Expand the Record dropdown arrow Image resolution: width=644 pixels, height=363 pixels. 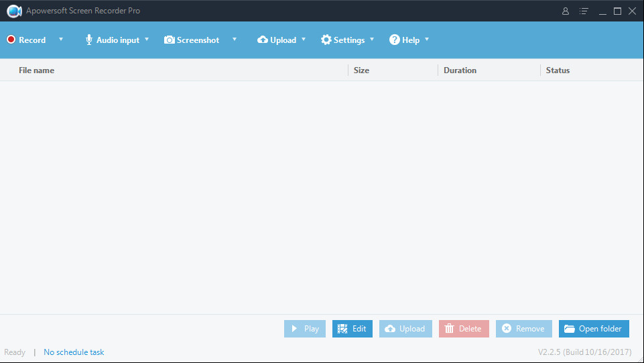coord(61,40)
